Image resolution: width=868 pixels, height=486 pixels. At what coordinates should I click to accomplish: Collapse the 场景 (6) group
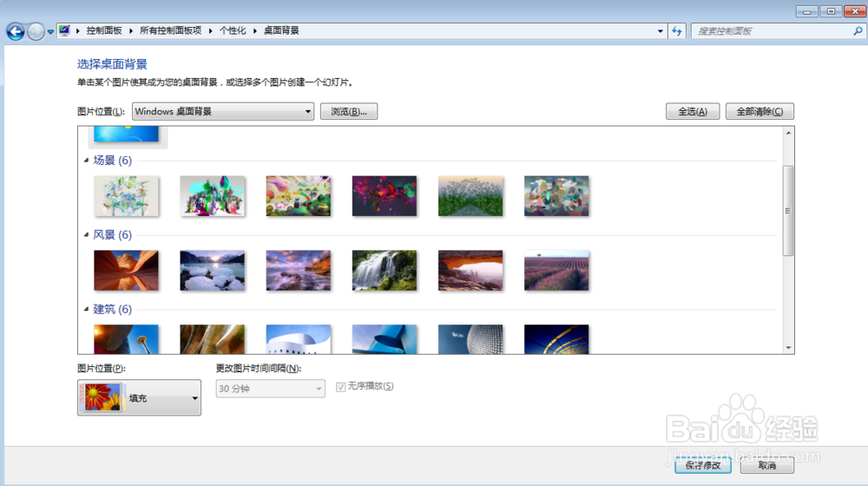pos(86,161)
